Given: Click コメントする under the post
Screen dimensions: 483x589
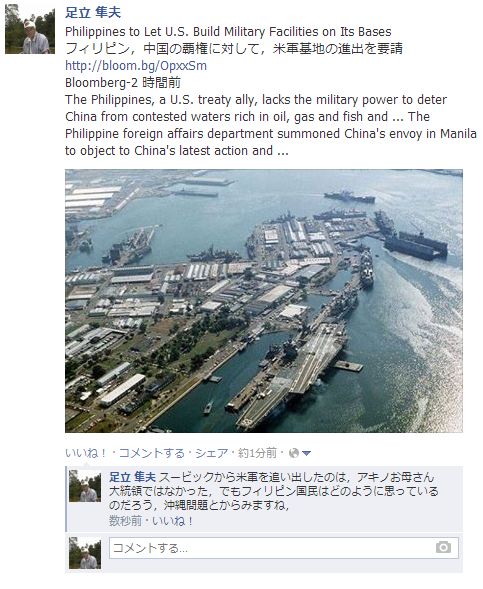Looking at the screenshot, I should (x=152, y=453).
